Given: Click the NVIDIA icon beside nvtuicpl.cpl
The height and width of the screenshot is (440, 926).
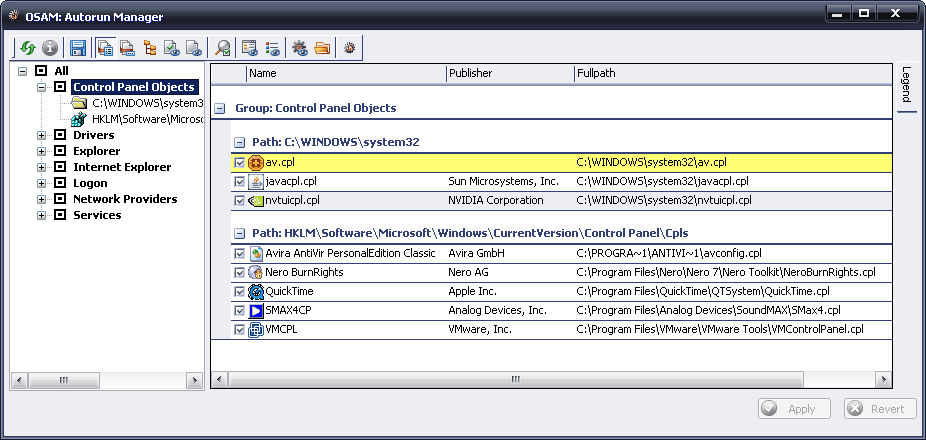Looking at the screenshot, I should [255, 200].
